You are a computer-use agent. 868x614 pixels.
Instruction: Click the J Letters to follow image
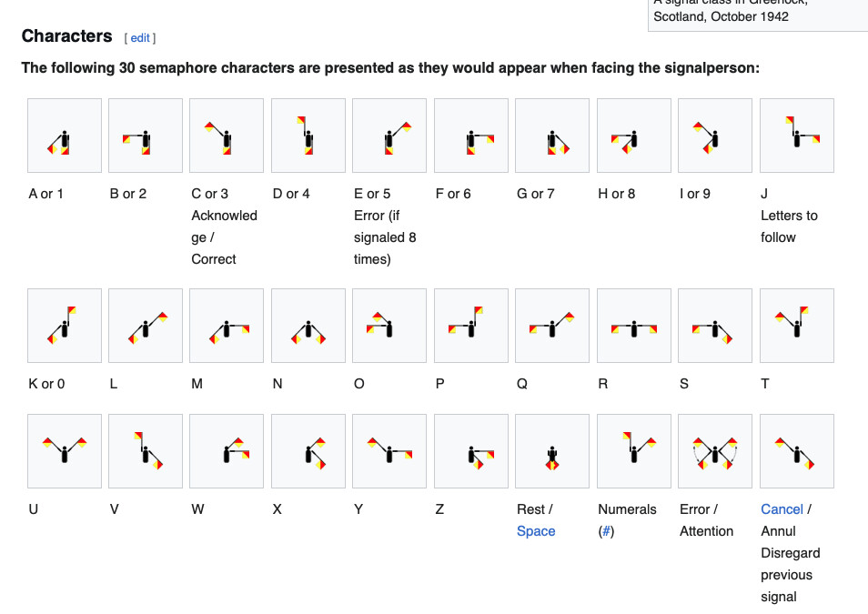tap(796, 136)
